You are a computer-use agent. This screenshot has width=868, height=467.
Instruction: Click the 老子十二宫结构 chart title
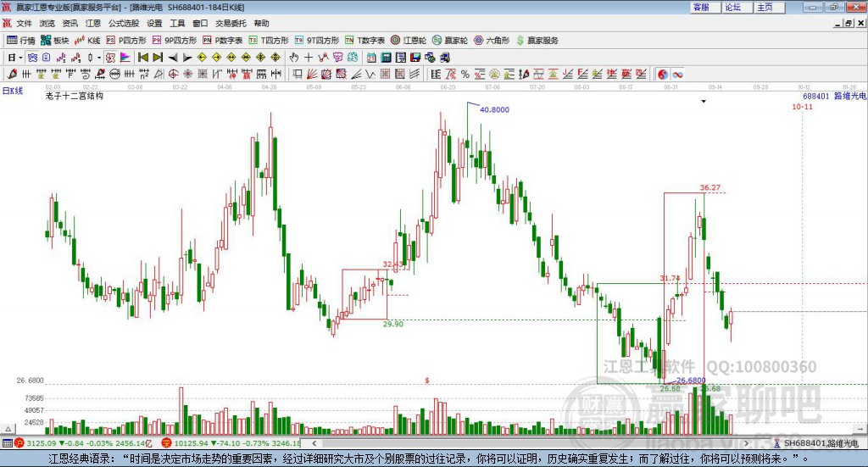[x=75, y=96]
